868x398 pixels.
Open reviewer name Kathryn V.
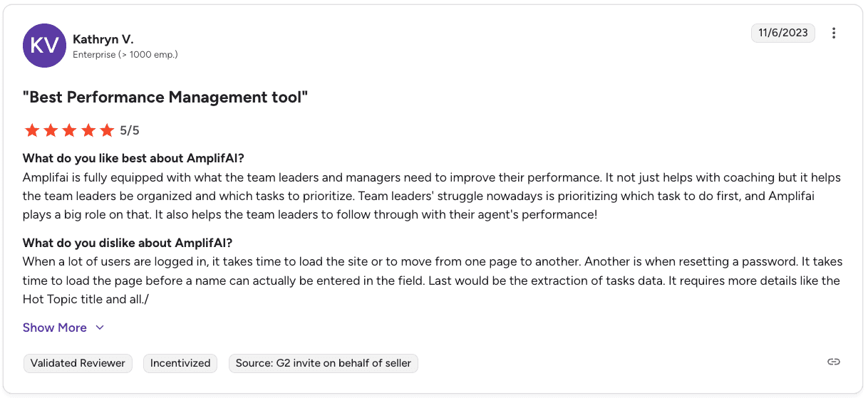point(103,39)
